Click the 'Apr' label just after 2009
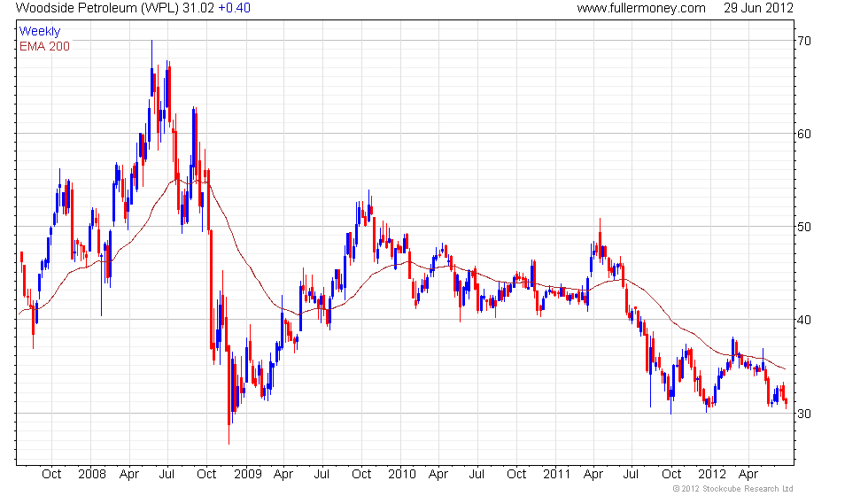The height and width of the screenshot is (496, 868). (x=283, y=475)
